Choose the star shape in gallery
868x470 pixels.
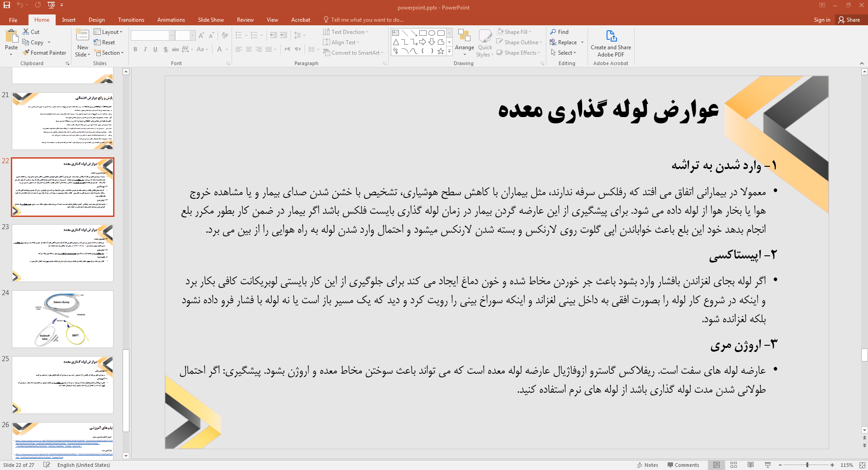tap(441, 51)
